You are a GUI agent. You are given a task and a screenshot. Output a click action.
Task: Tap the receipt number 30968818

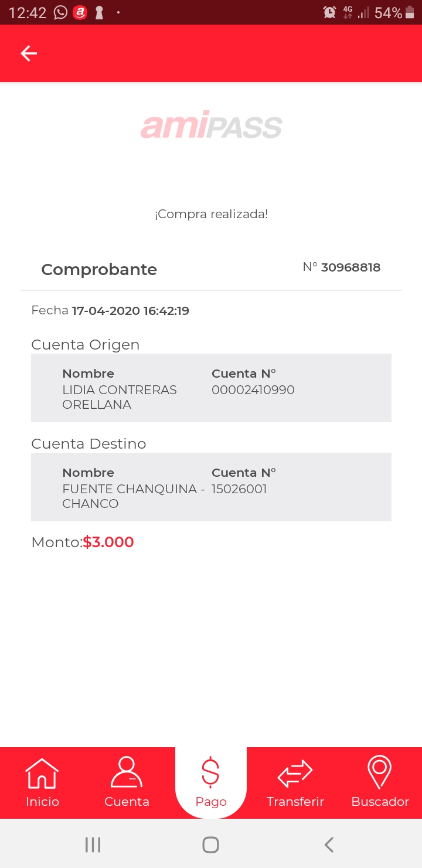coord(350,267)
